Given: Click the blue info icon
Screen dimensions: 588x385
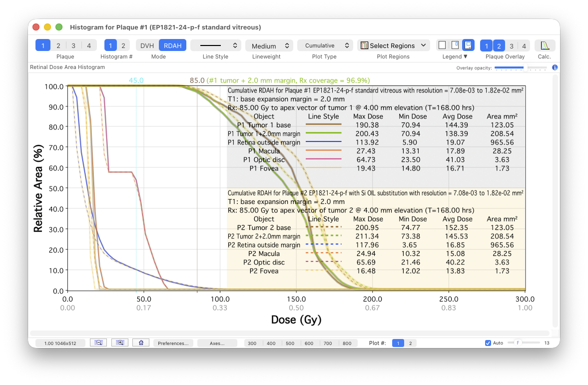Looking at the screenshot, I should pyautogui.click(x=555, y=67).
